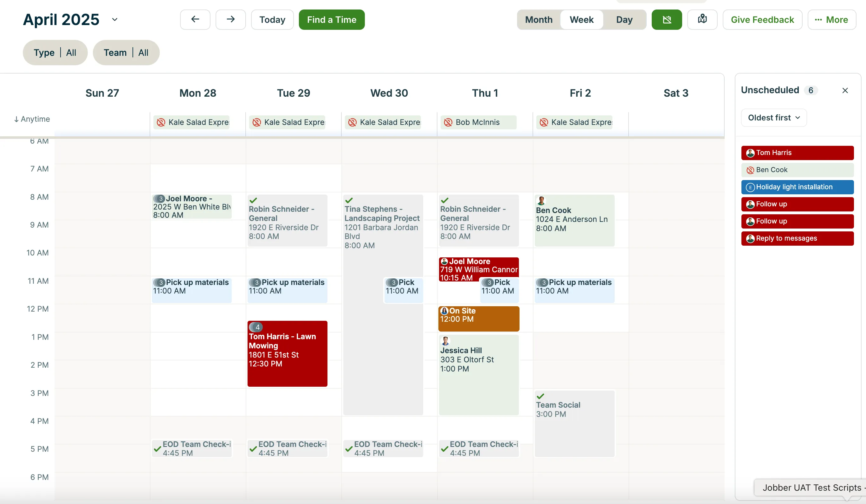Open Robin Schneider General visit on Tuesday
866x504 pixels.
(x=287, y=221)
